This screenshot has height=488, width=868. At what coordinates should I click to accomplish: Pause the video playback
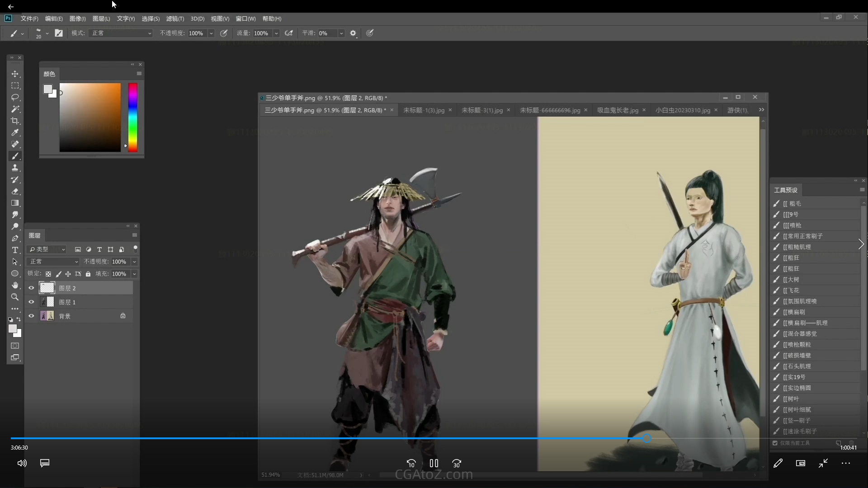pos(434,463)
